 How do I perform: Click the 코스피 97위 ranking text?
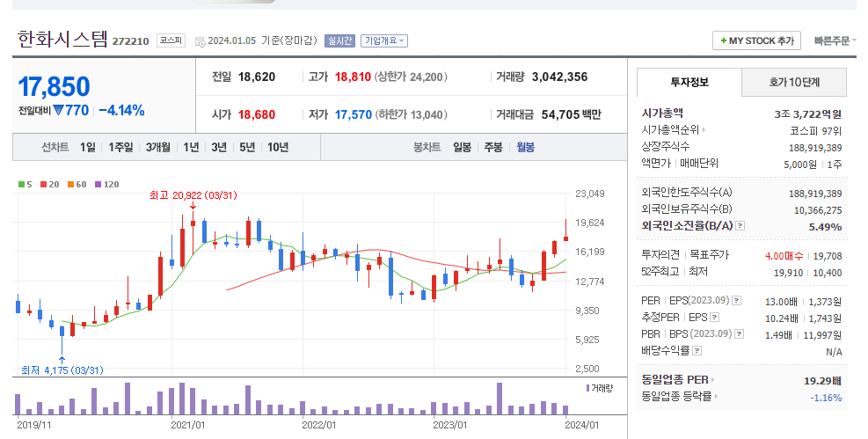click(815, 131)
